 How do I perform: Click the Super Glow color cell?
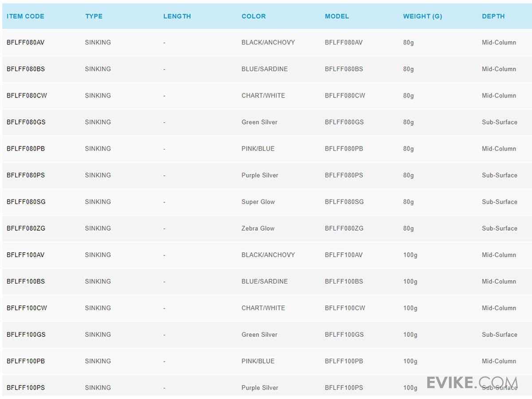pyautogui.click(x=258, y=202)
